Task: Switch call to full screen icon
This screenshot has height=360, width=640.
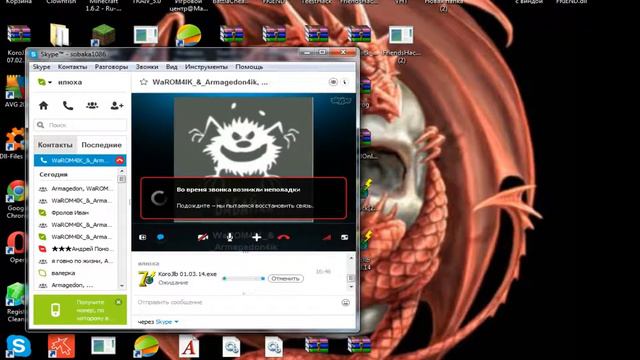Action: (344, 237)
